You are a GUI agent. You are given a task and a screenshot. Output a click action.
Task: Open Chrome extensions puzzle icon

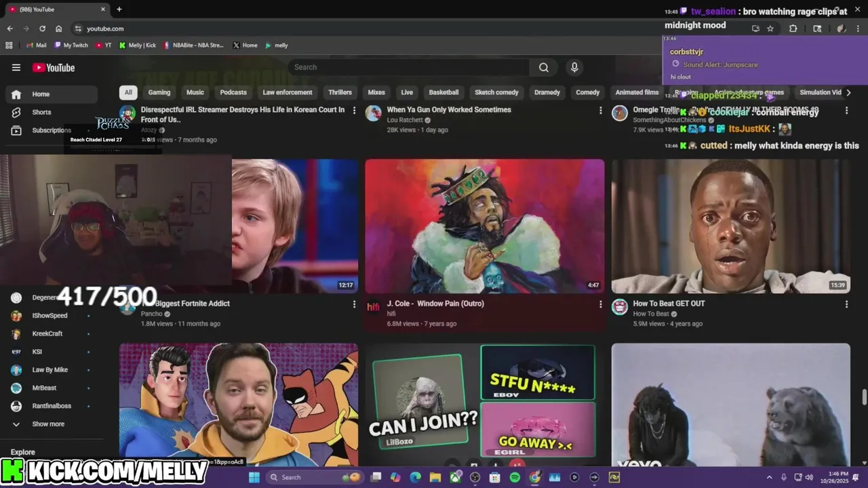click(793, 28)
